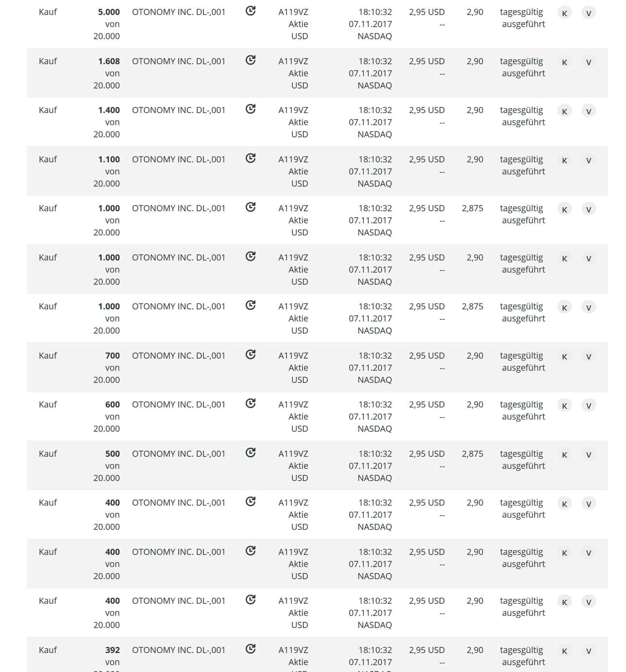Click the V button in the 500 row
Screen dimensions: 626x672
coord(588,455)
